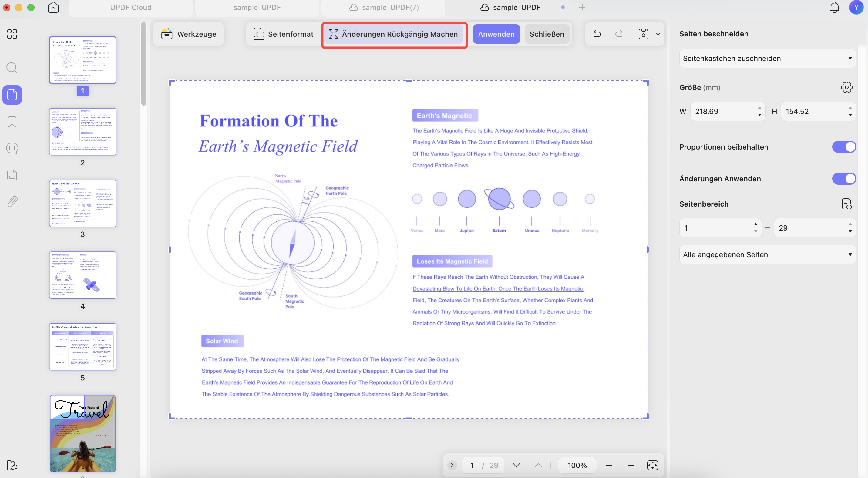Click the 100% zoom level field
The height and width of the screenshot is (478, 868).
[577, 465]
